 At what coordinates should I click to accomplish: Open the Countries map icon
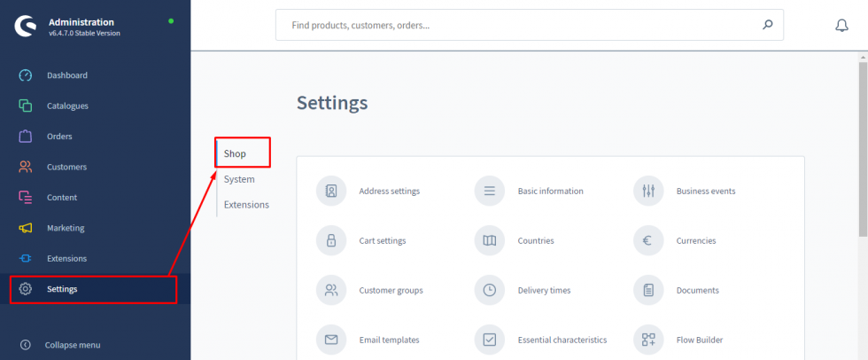(489, 240)
